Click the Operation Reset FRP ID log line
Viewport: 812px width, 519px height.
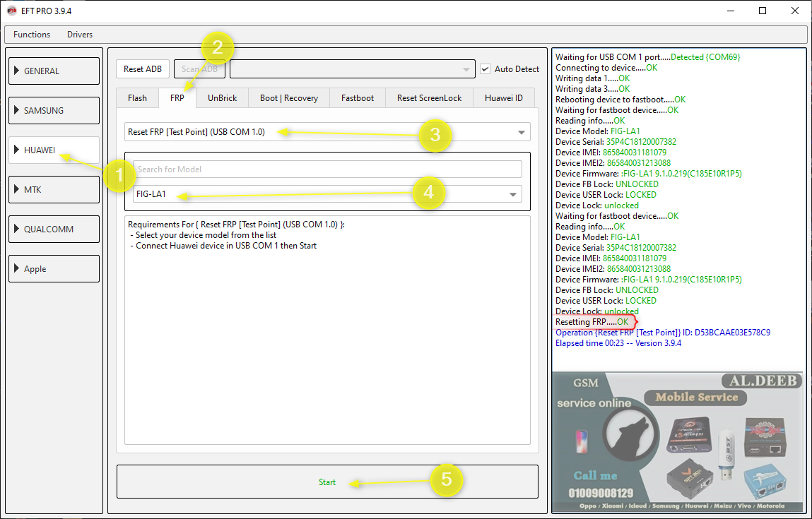663,332
